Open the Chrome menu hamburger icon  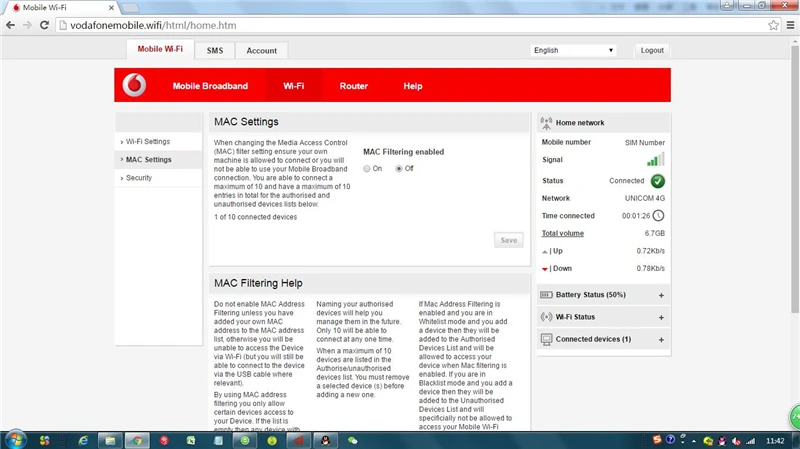tap(790, 25)
